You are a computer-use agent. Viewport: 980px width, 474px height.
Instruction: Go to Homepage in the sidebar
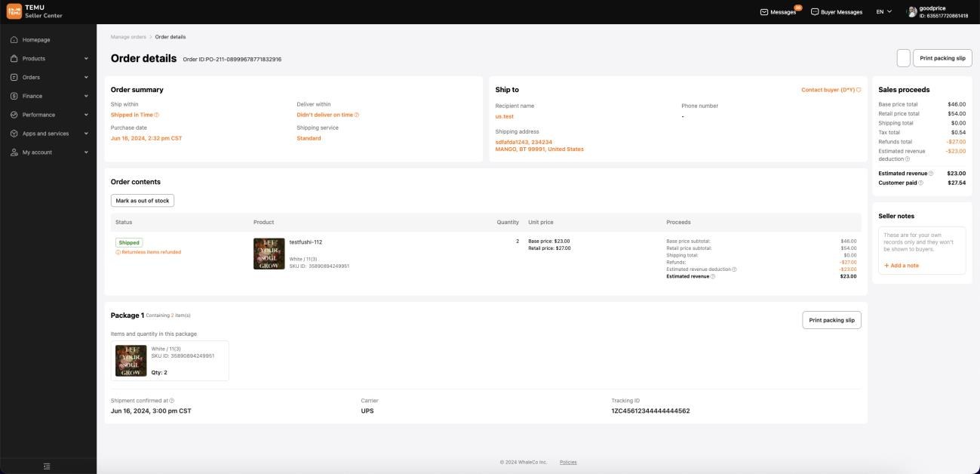pyautogui.click(x=36, y=40)
